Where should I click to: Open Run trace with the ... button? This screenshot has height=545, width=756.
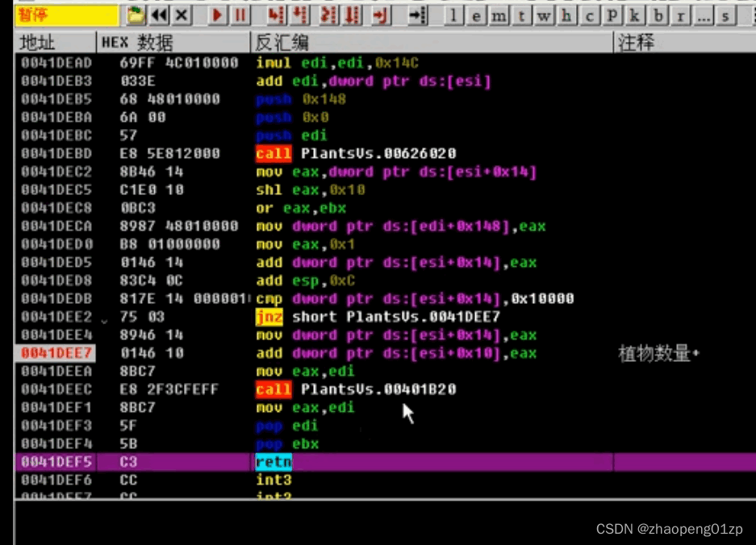click(x=704, y=16)
